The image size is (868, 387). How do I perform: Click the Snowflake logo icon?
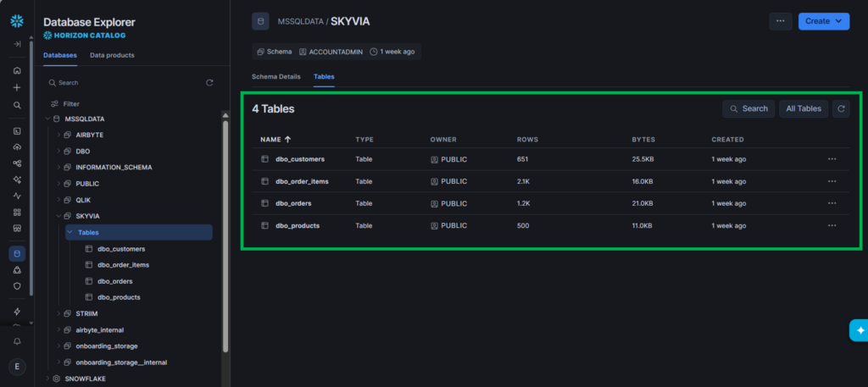17,21
